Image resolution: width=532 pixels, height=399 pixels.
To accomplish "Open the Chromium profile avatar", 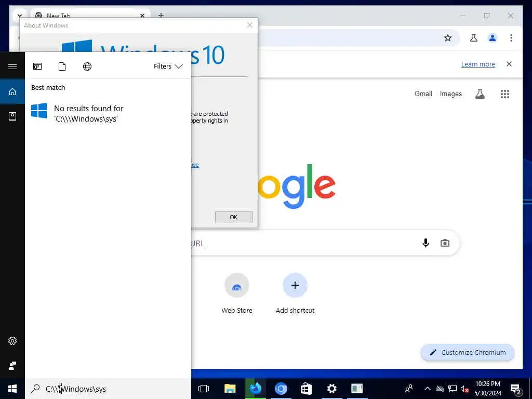I will [493, 38].
